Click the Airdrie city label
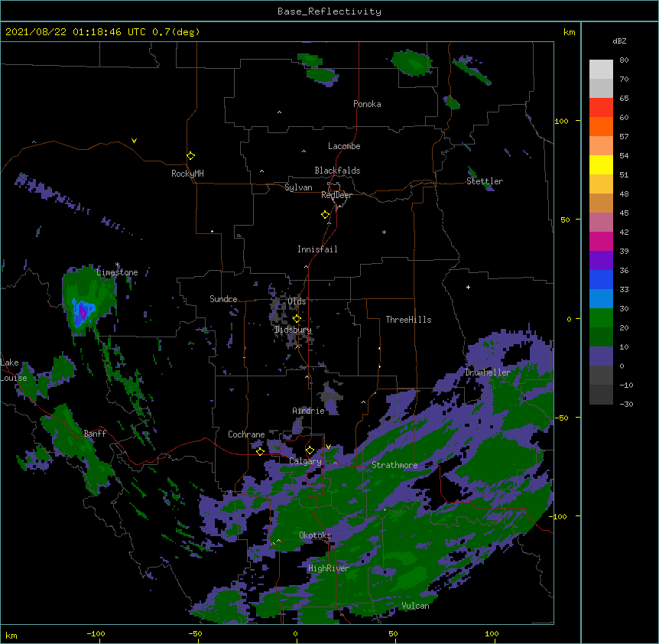Image resolution: width=659 pixels, height=644 pixels. point(309,411)
